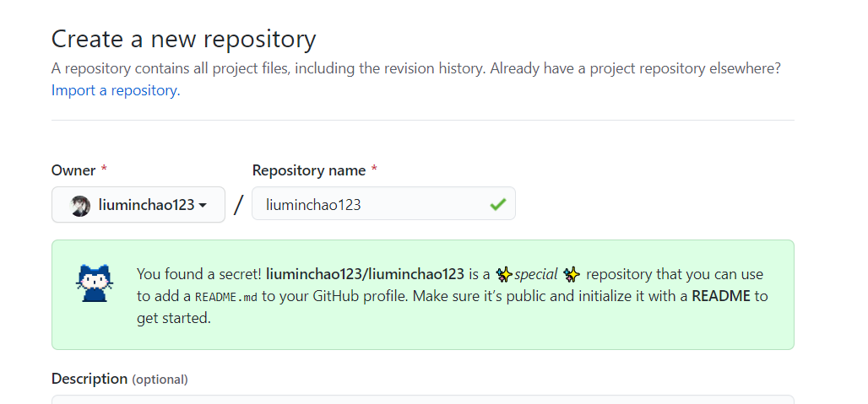Click the "README.md" code text in notice
The height and width of the screenshot is (404, 868).
(226, 297)
